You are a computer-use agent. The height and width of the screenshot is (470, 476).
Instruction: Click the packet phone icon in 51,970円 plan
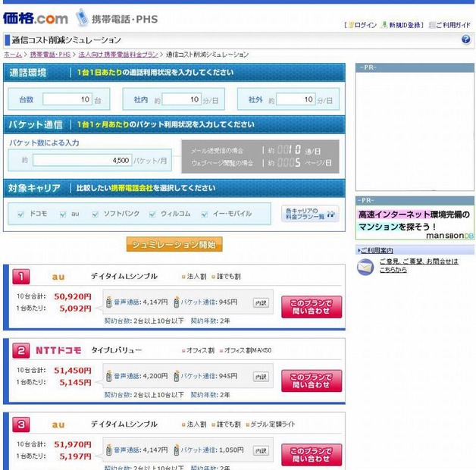[x=176, y=450]
